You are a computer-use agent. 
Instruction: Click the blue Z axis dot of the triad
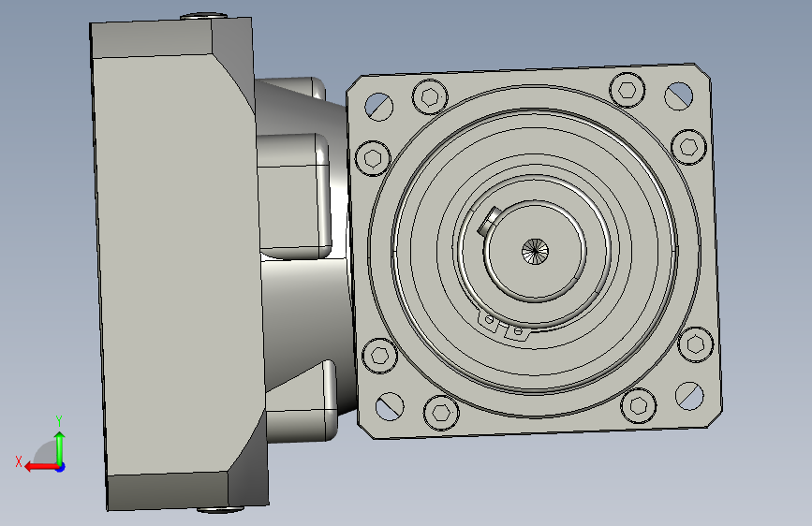[61, 467]
